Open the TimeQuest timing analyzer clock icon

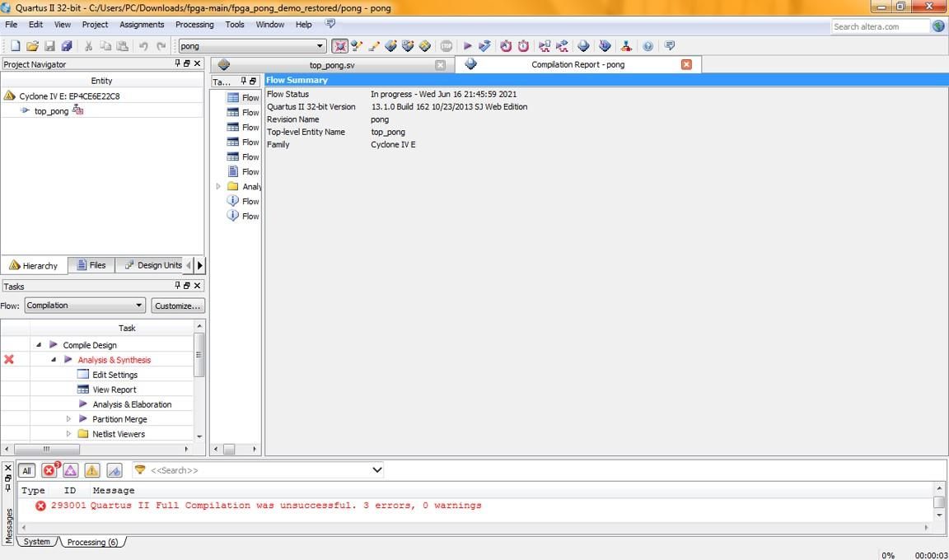pyautogui.click(x=506, y=46)
